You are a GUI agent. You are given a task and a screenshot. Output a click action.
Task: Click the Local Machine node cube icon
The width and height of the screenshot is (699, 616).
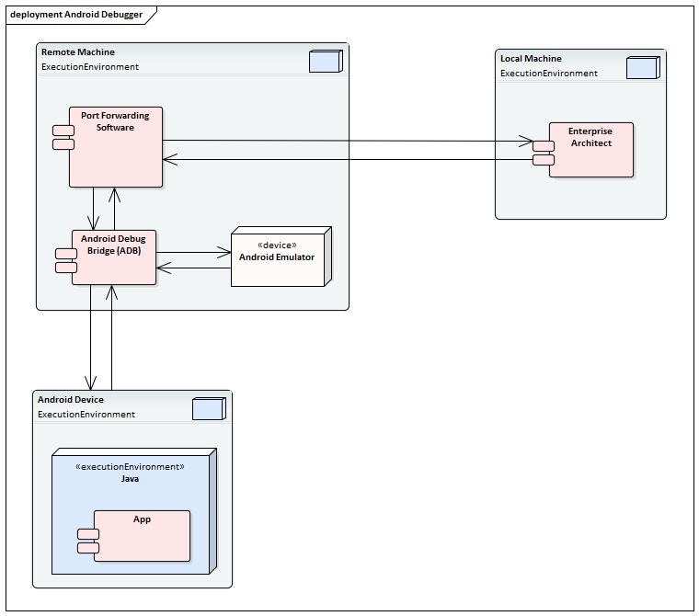coord(641,68)
